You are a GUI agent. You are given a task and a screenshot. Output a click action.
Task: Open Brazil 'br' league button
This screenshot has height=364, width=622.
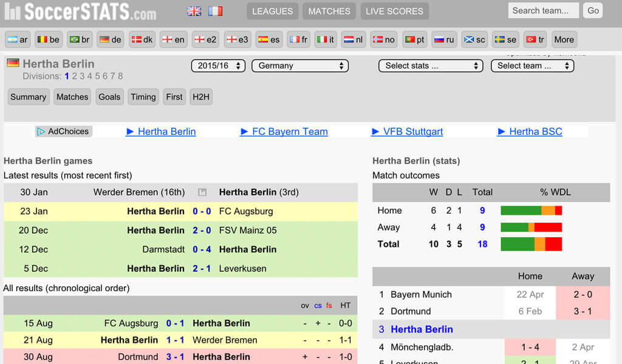tap(80, 39)
